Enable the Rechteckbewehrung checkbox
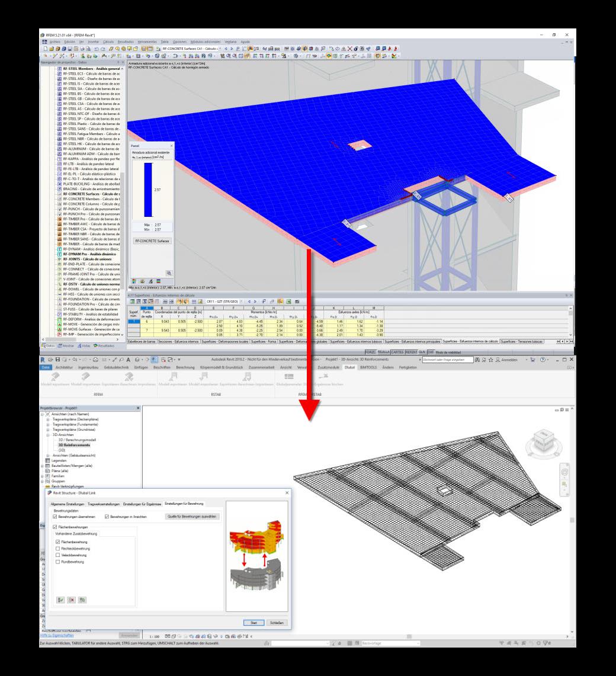The width and height of the screenshot is (616, 676). coord(57,549)
